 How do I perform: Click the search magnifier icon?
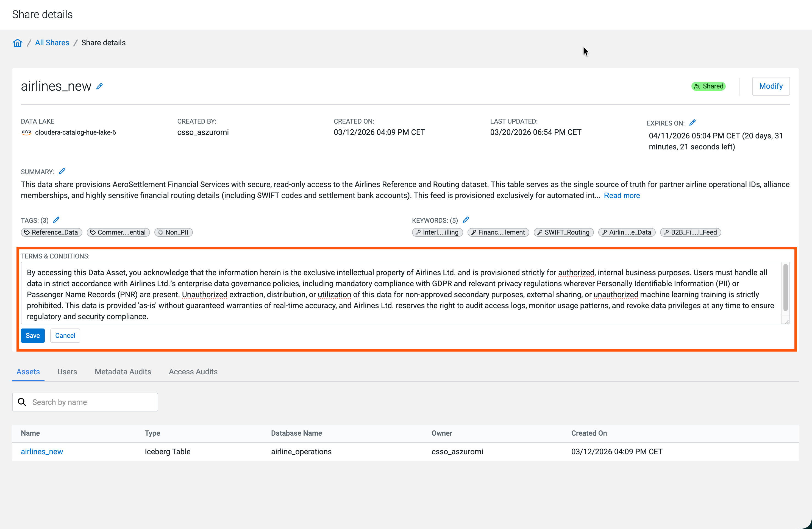pos(22,402)
